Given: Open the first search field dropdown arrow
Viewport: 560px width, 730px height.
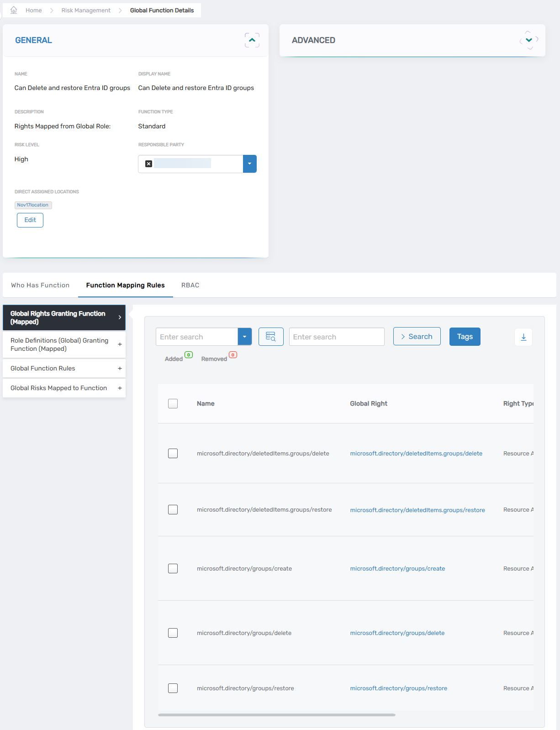Looking at the screenshot, I should pos(244,337).
